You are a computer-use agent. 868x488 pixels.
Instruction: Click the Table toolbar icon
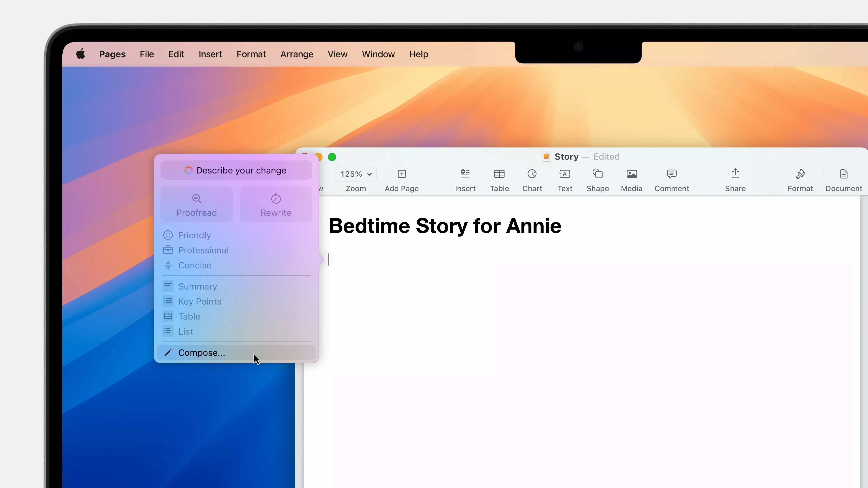pos(499,174)
